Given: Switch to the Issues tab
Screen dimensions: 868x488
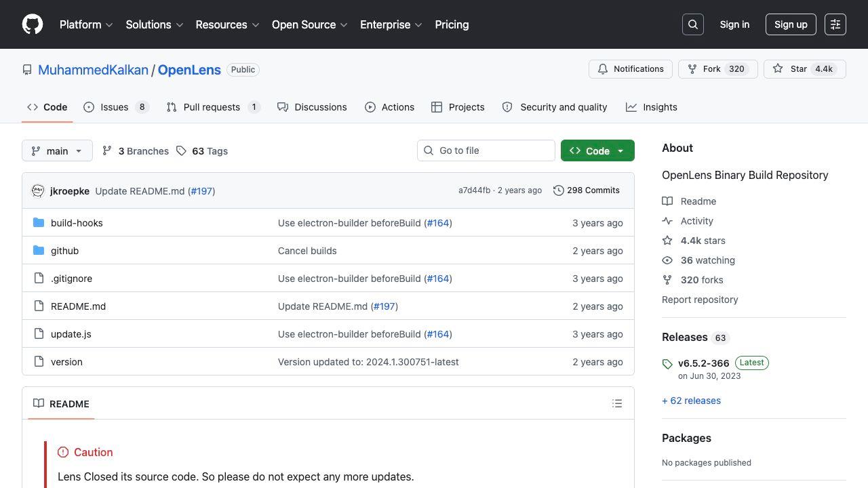Looking at the screenshot, I should click(x=116, y=107).
